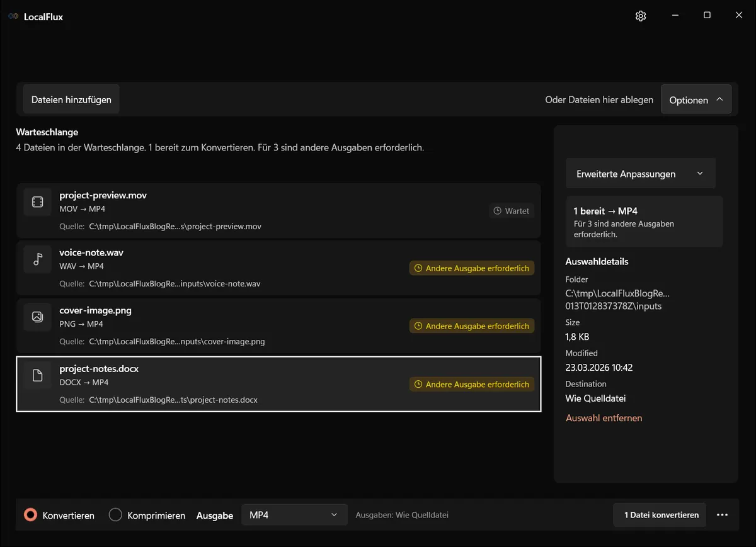Select the project-notes.docx file name
The image size is (756, 547).
point(99,369)
